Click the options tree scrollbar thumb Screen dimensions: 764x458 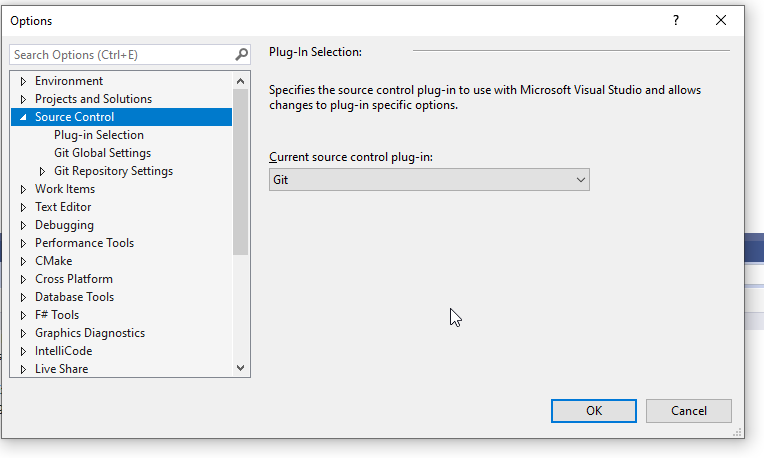click(x=240, y=172)
